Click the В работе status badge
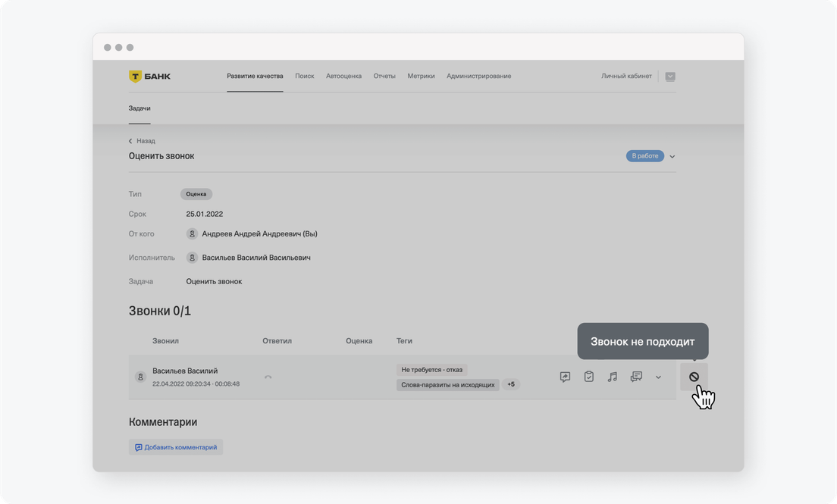Viewport: 837px width, 504px height. (645, 156)
